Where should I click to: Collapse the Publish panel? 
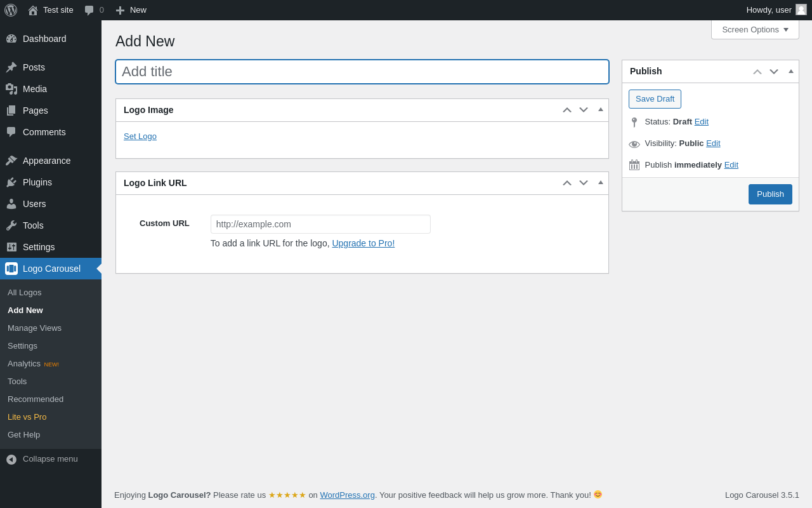point(791,71)
